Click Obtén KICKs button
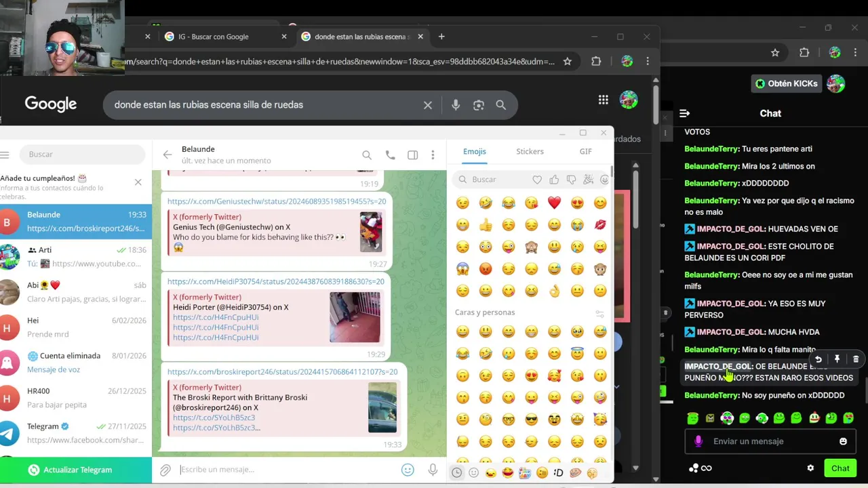This screenshot has height=488, width=868. [787, 83]
